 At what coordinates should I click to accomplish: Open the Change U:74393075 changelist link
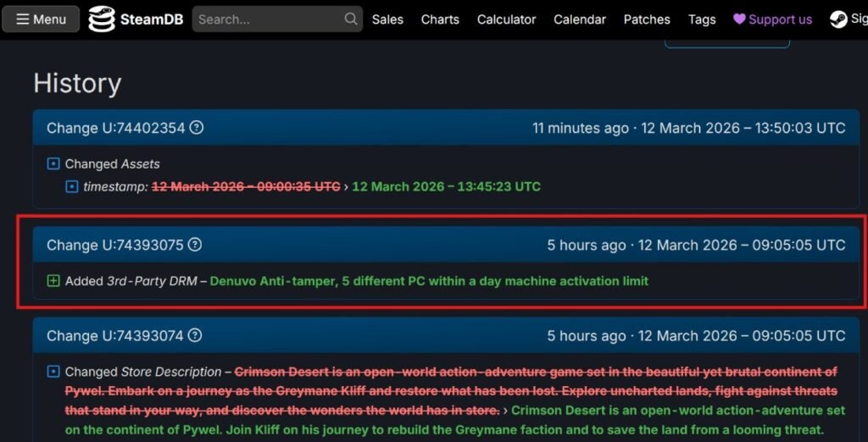114,245
